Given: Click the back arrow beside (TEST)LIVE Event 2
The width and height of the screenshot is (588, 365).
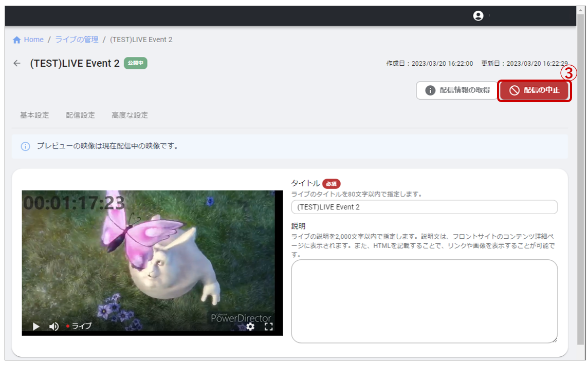Looking at the screenshot, I should 17,63.
